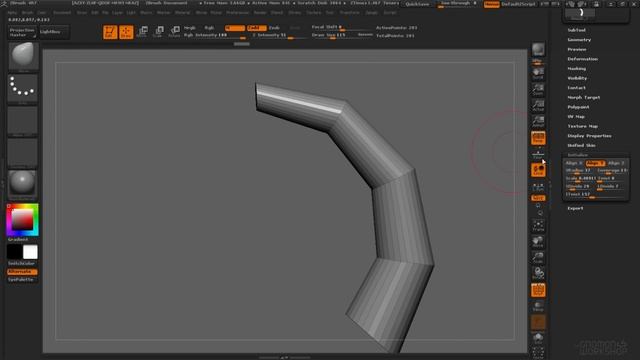
Task: Enable the Mrgb channel button
Action: 189,28
